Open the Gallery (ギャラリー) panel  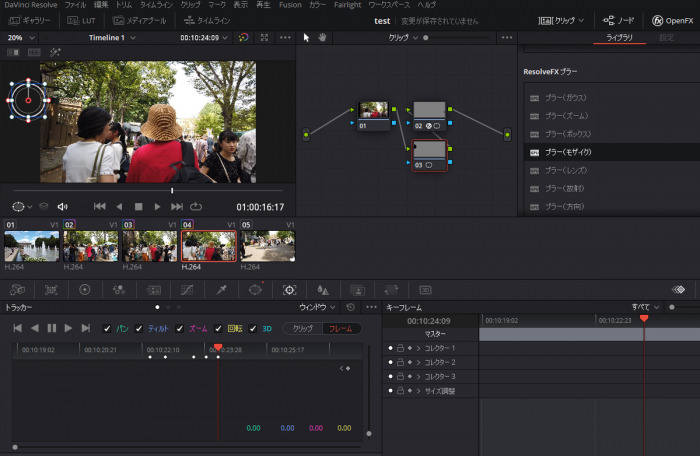29,21
